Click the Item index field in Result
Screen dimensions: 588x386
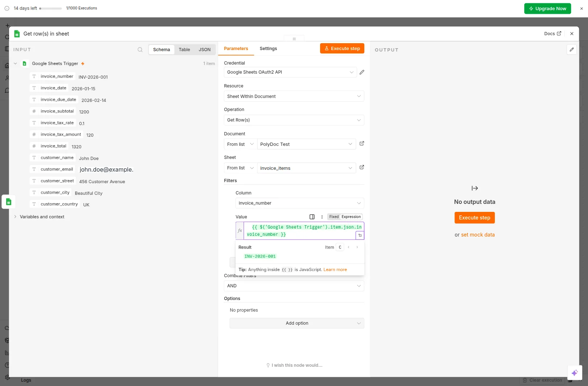[x=340, y=247]
